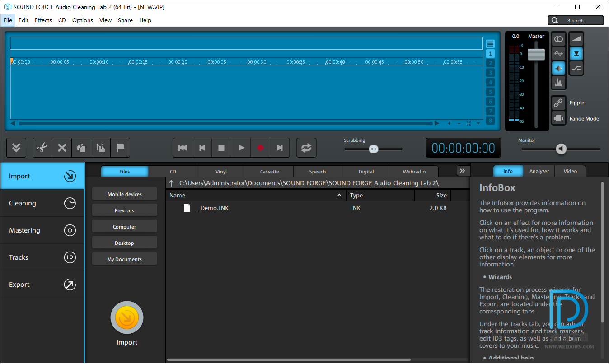Viewport: 609px width, 364px height.
Task: Toggle loop playback mode
Action: (306, 148)
